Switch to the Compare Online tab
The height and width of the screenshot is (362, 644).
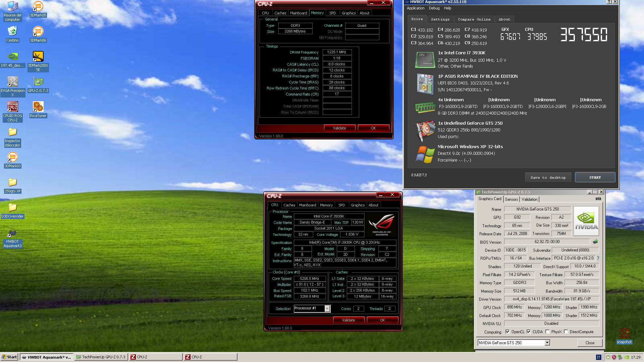tap(474, 19)
